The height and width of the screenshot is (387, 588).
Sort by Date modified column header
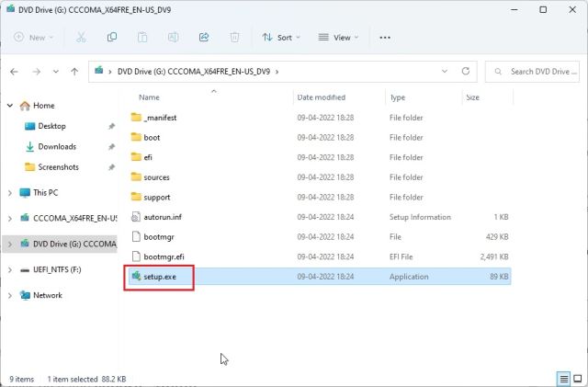pos(321,97)
